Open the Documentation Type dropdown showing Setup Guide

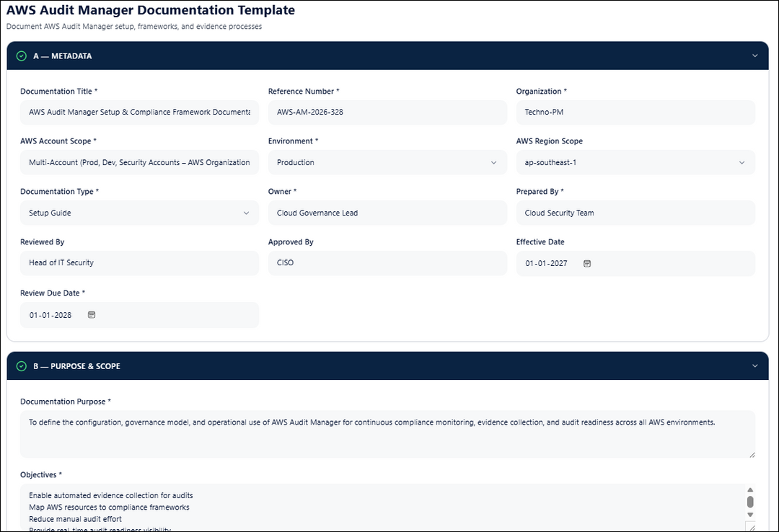click(140, 213)
